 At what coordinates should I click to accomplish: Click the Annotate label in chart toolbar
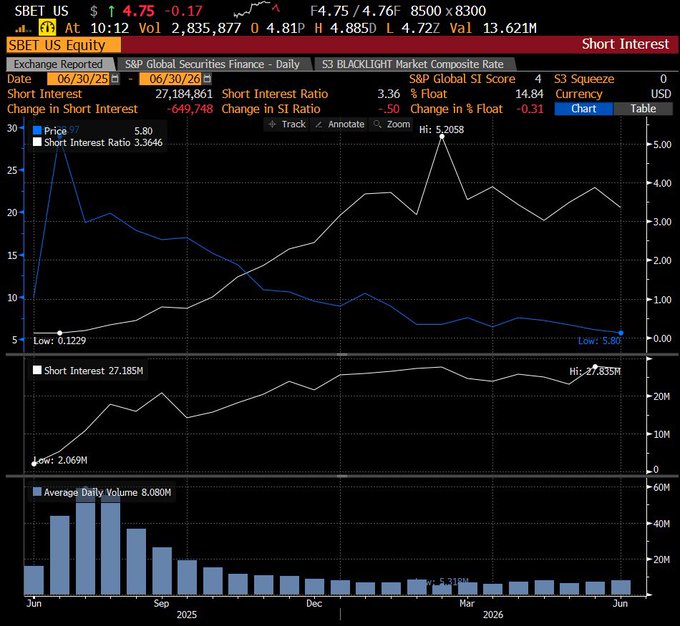(346, 125)
